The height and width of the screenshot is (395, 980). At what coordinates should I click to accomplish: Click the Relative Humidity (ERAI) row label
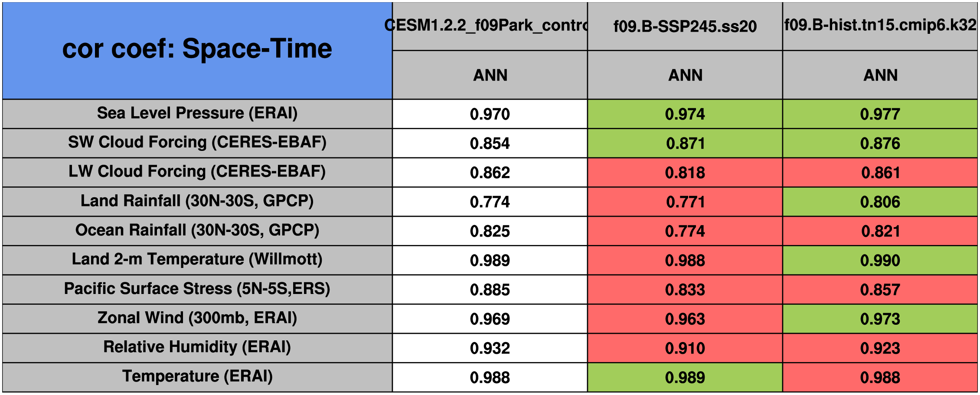point(197,347)
